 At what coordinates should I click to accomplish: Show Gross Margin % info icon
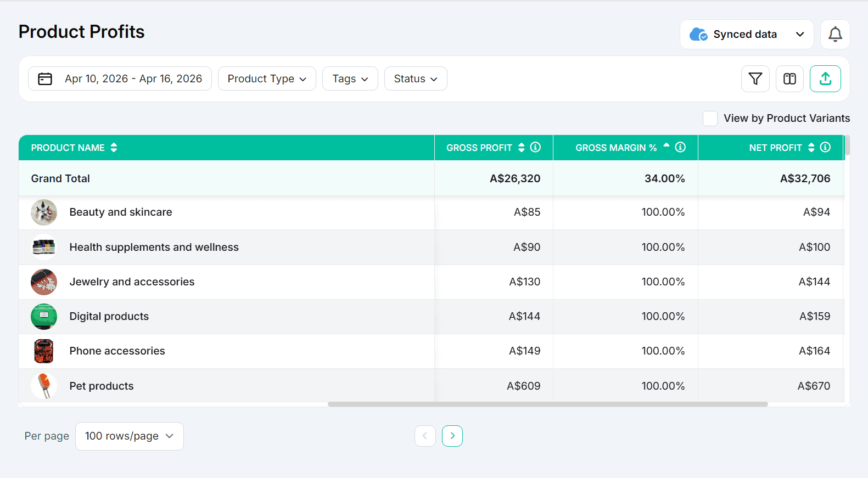tap(680, 147)
